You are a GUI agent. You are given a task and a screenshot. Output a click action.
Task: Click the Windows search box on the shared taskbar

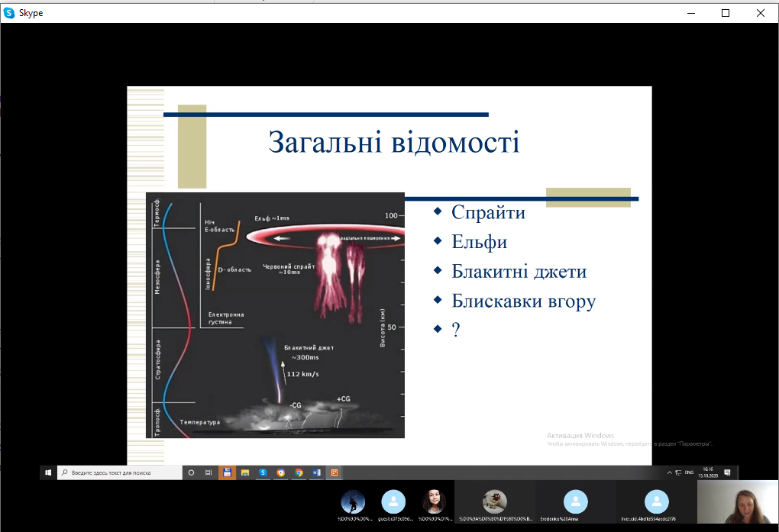tap(120, 472)
